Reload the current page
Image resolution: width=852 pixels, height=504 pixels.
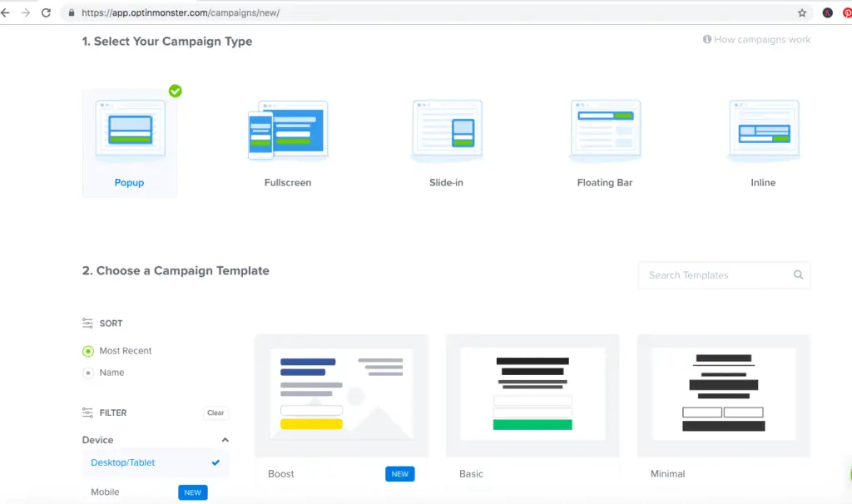(x=47, y=12)
